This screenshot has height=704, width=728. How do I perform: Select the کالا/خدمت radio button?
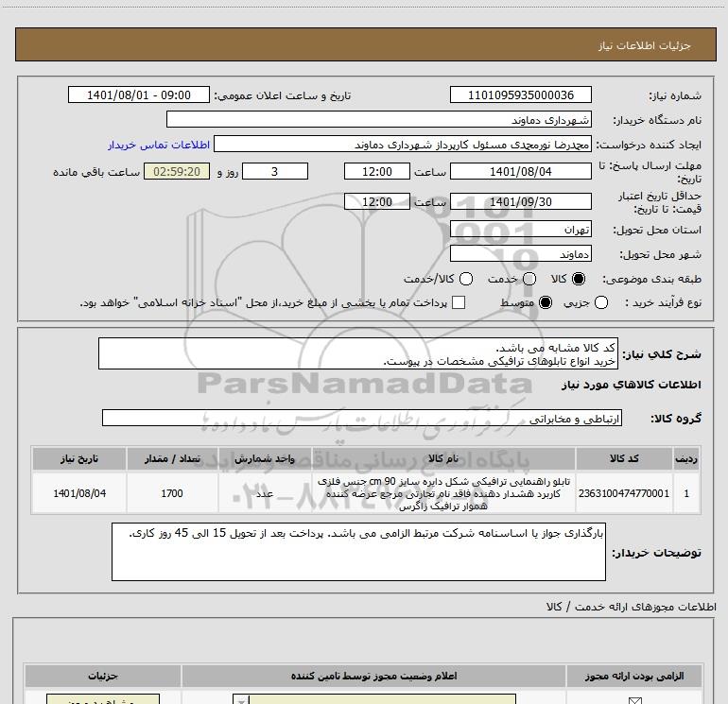click(x=466, y=279)
